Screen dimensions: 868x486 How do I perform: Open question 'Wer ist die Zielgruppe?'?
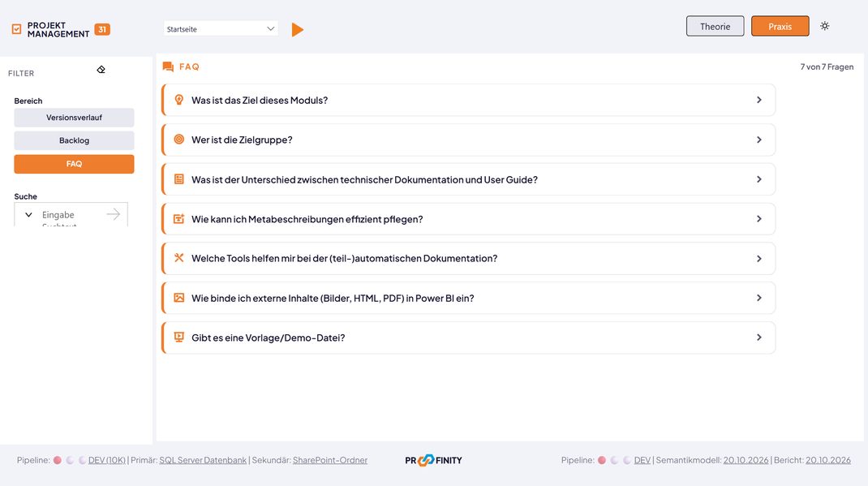tap(468, 140)
